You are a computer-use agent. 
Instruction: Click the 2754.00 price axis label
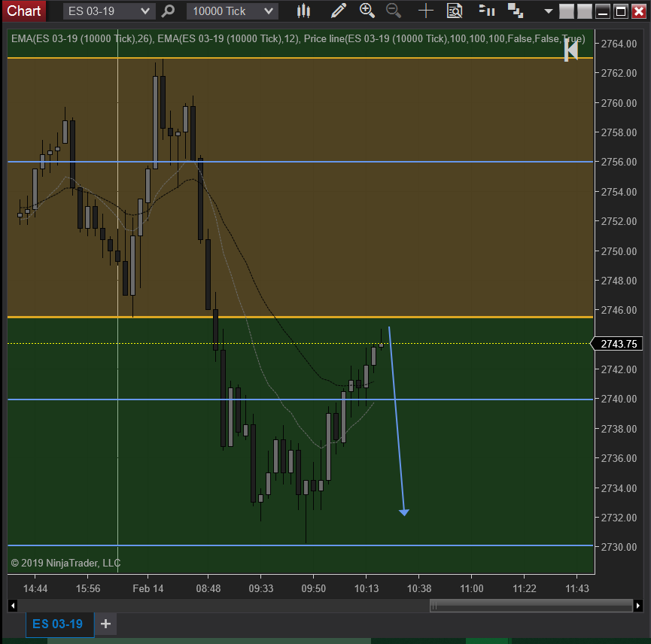[x=619, y=192]
